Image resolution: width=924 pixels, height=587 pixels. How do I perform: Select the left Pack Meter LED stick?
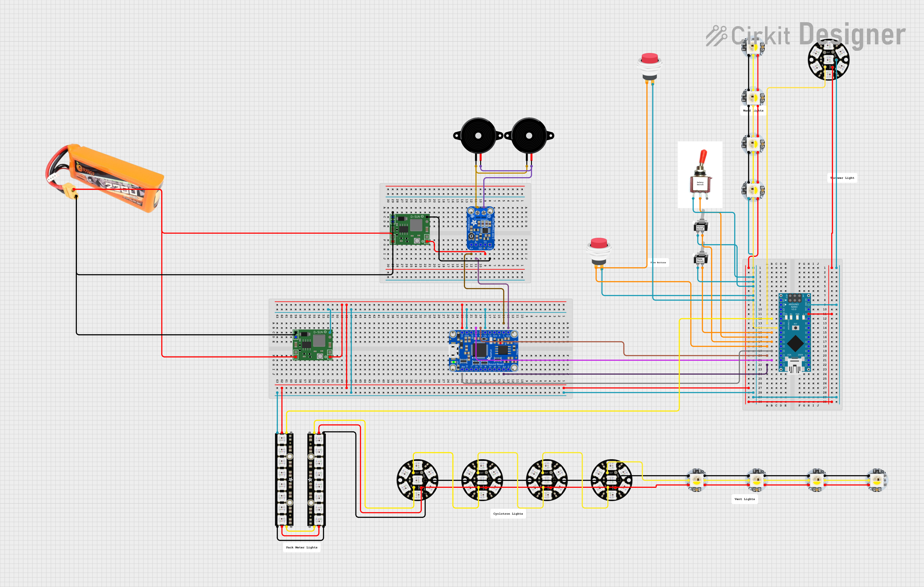point(284,480)
